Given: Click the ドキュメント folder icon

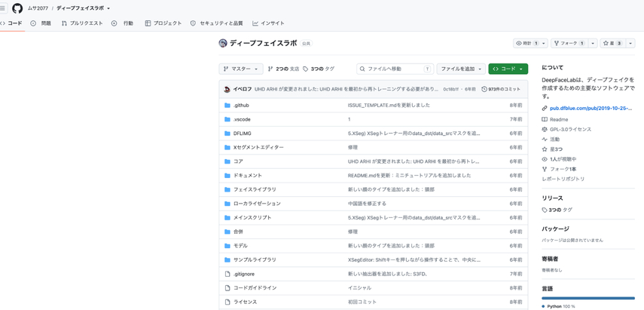Looking at the screenshot, I should pyautogui.click(x=227, y=176).
